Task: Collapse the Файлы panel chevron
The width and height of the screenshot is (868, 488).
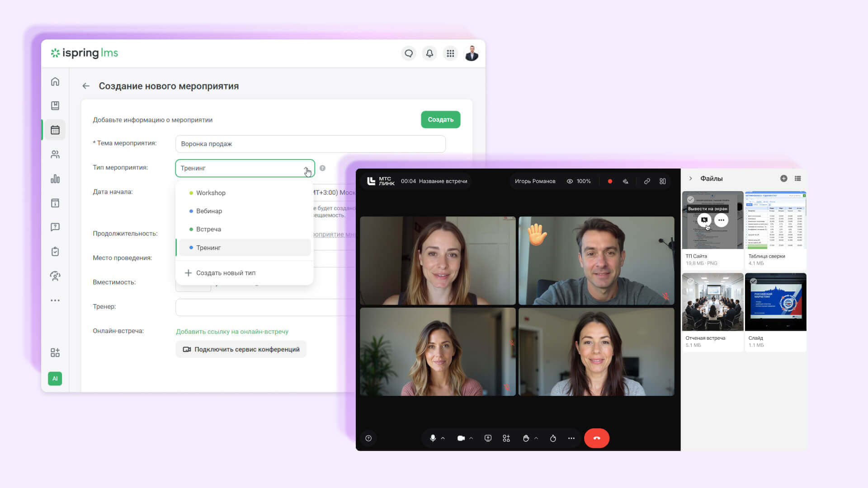Action: 691,178
